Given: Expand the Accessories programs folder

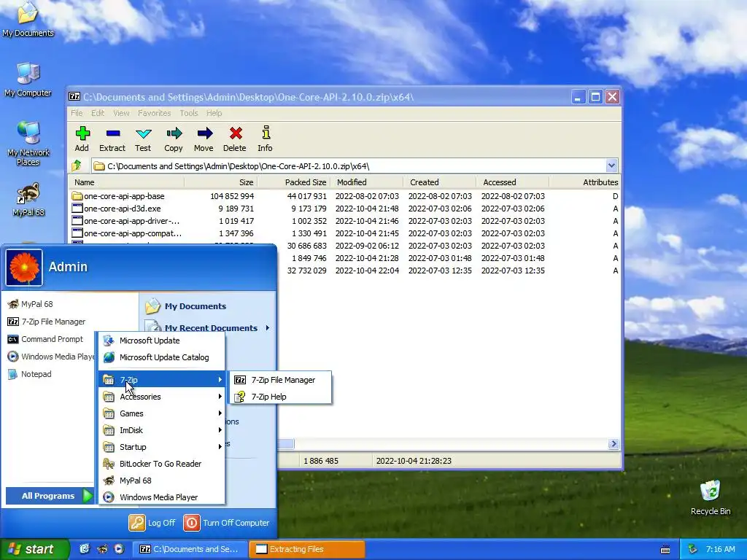Looking at the screenshot, I should tap(161, 397).
